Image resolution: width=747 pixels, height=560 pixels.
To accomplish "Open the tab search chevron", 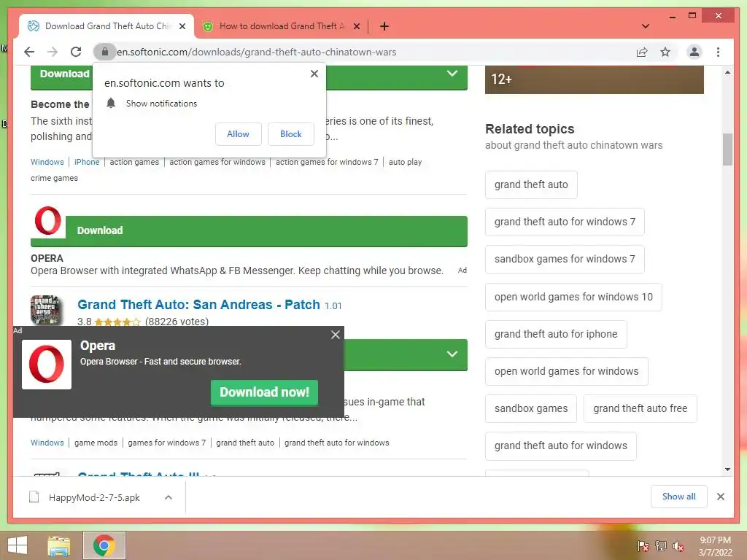I will (646, 26).
